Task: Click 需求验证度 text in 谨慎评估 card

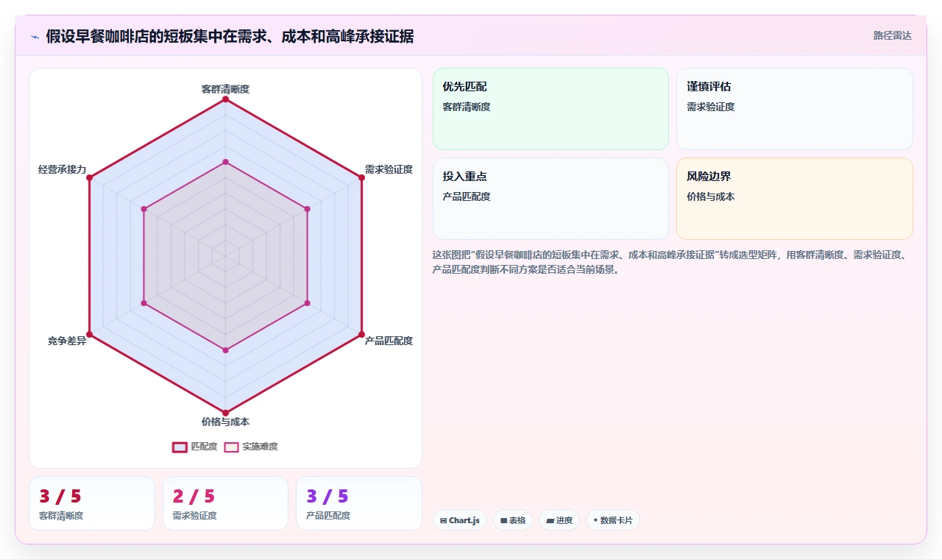Action: (711, 107)
